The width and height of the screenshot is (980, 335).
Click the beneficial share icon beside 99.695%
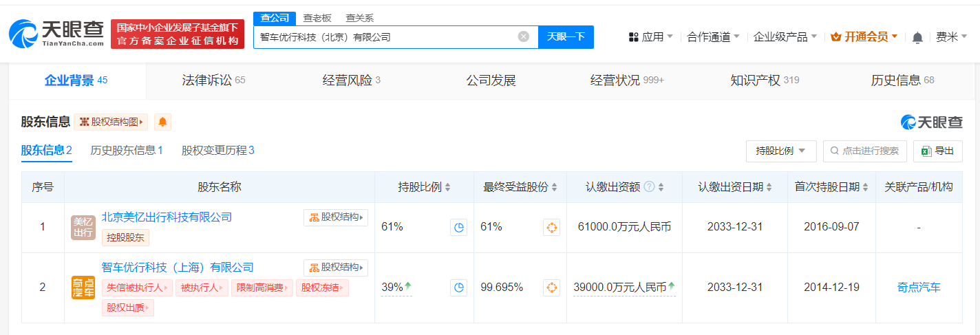(552, 288)
